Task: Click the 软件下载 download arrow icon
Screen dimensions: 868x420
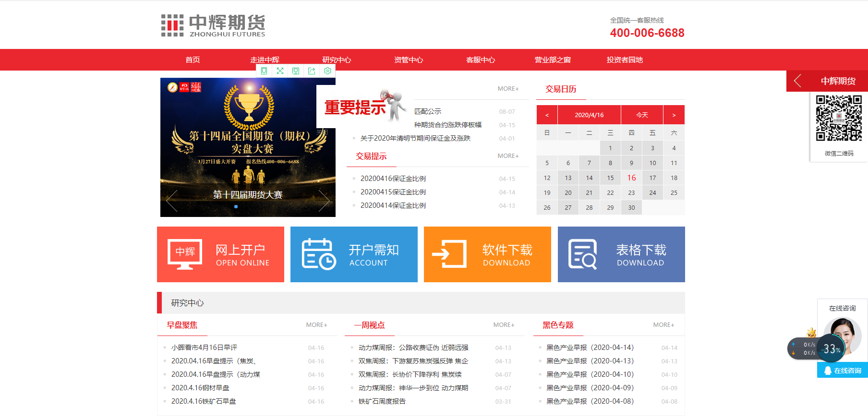Action: [x=449, y=254]
